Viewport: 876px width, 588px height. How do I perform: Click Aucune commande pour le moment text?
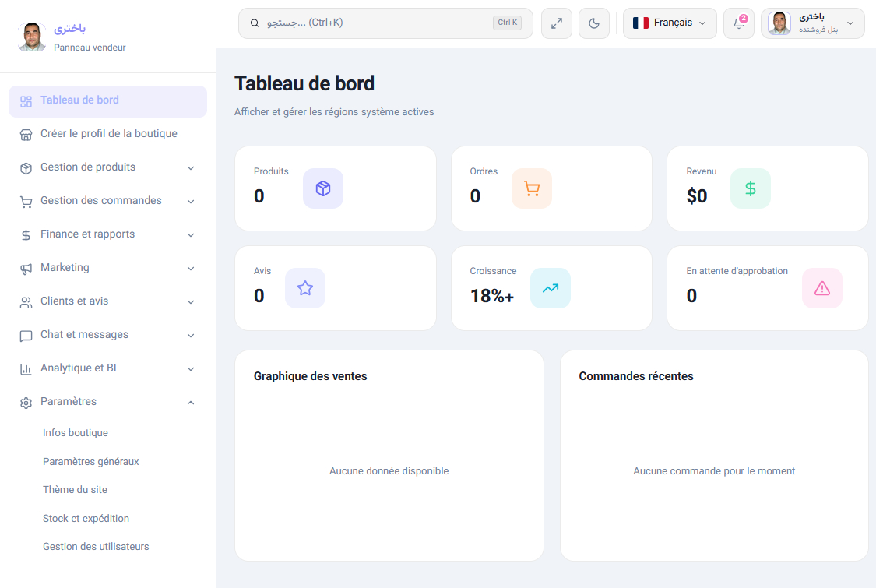[x=714, y=470]
